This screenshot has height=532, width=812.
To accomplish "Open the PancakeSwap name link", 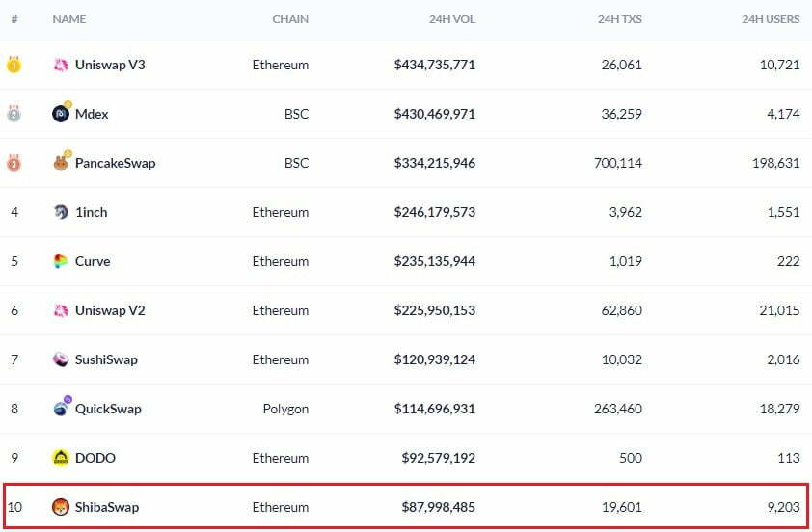I will [x=115, y=163].
